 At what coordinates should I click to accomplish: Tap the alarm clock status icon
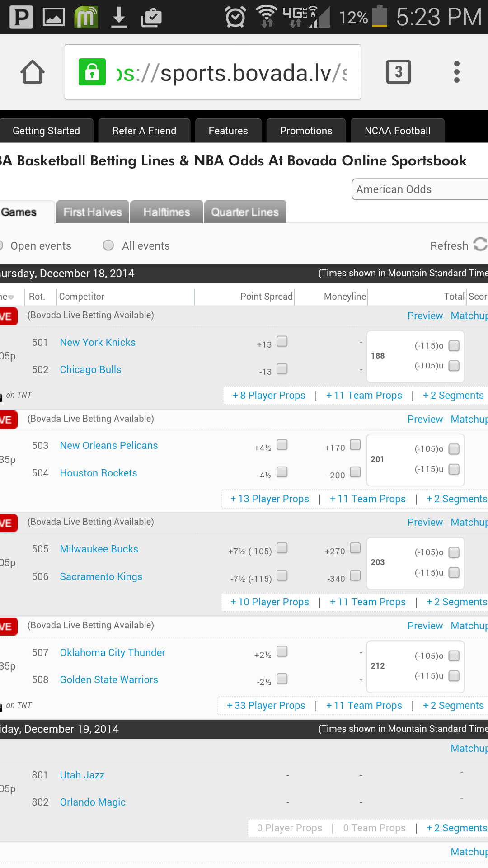click(235, 17)
